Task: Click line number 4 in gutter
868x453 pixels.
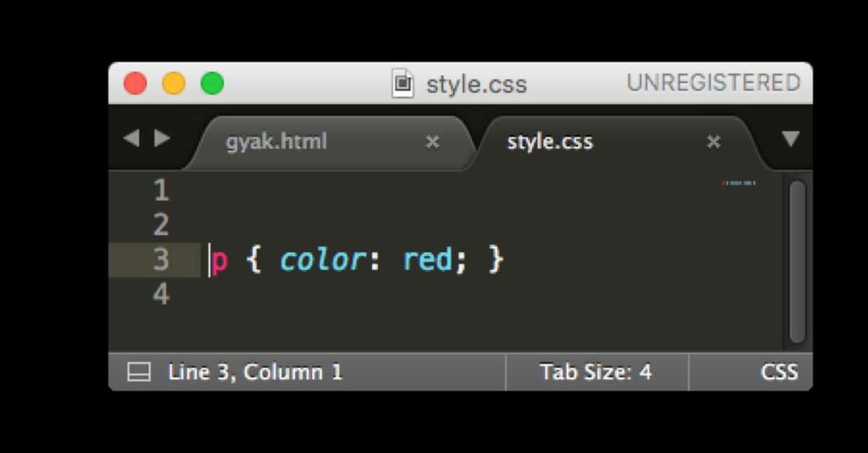Action: click(161, 294)
